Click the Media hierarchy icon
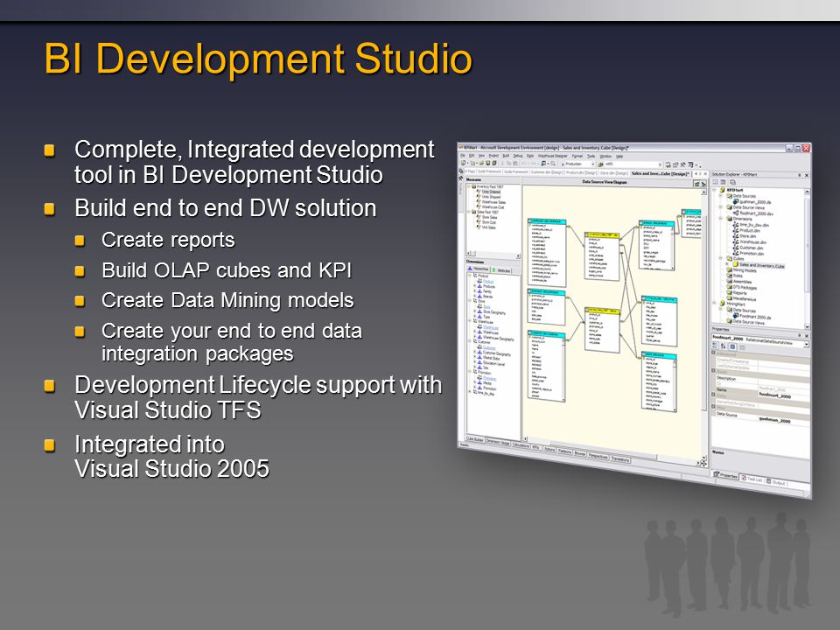Screen dimensions: 840x630 pos(480,382)
